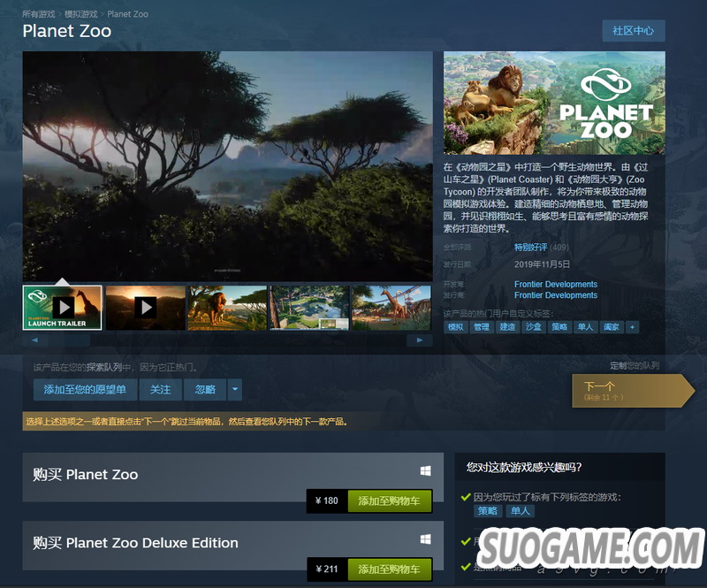Screen dimensions: 707x588
Task: Select the 管理 tag
Action: pos(481,327)
